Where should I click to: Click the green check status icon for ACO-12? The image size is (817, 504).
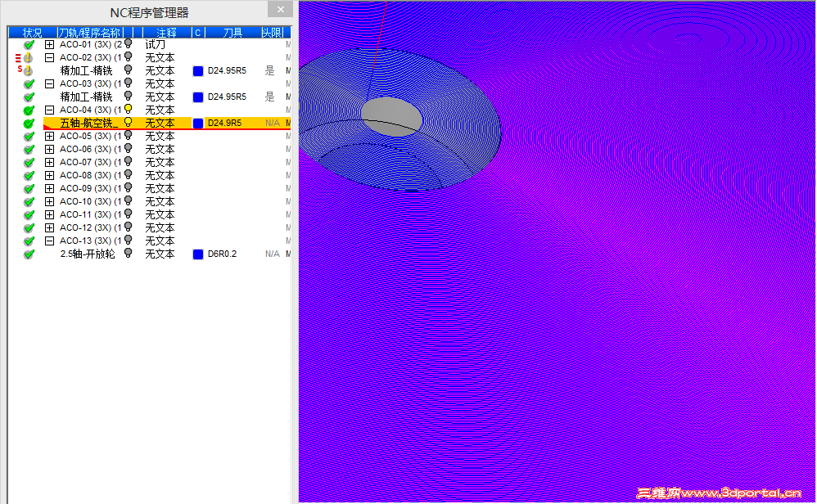click(x=29, y=228)
